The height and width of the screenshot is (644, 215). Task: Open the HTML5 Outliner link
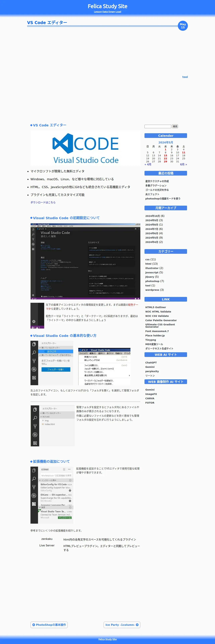(155, 307)
